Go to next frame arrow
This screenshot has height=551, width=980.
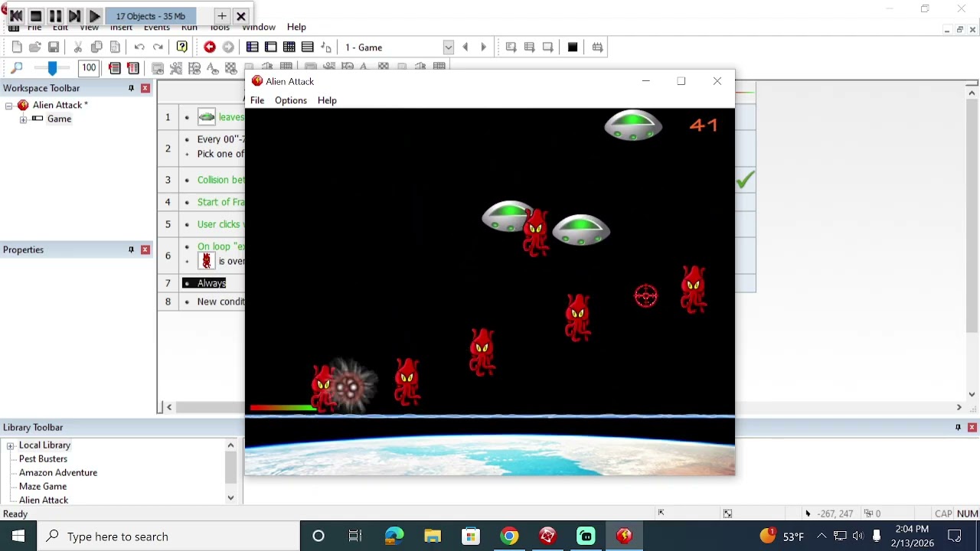click(x=484, y=47)
